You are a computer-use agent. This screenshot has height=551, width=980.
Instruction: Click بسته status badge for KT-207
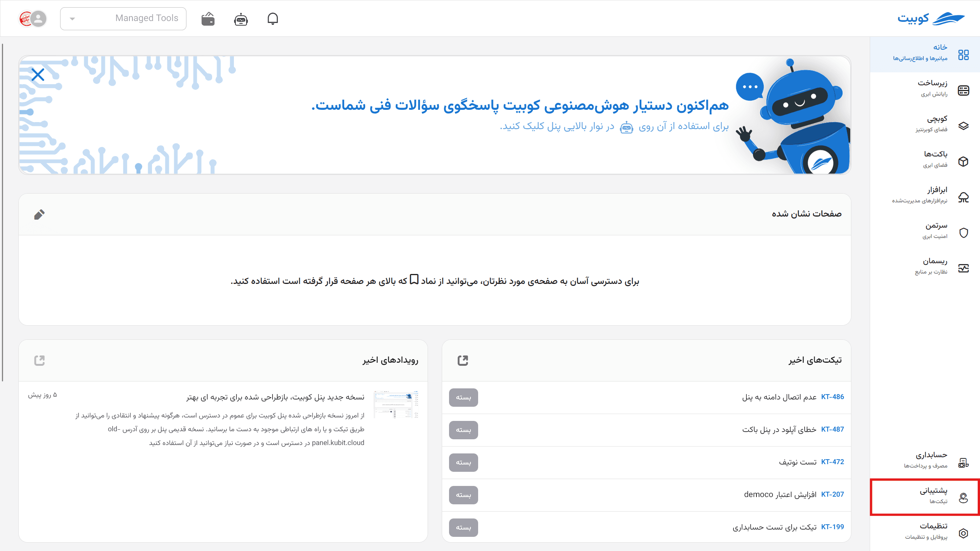[464, 495]
